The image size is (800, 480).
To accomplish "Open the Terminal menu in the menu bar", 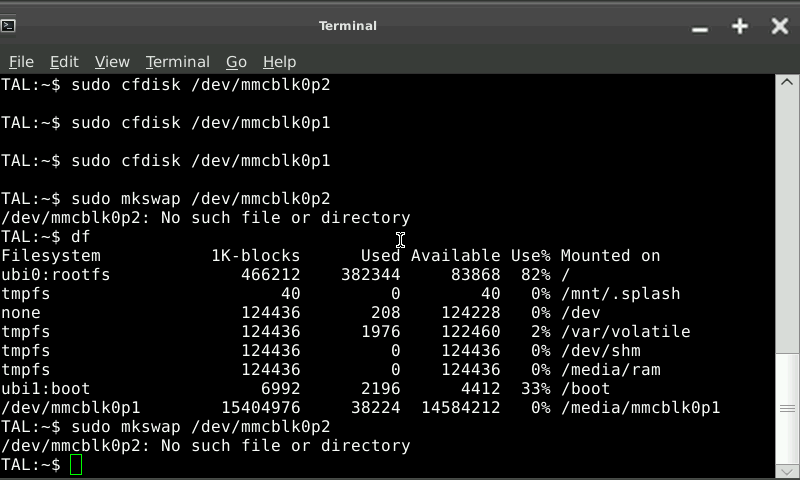I will [x=177, y=61].
